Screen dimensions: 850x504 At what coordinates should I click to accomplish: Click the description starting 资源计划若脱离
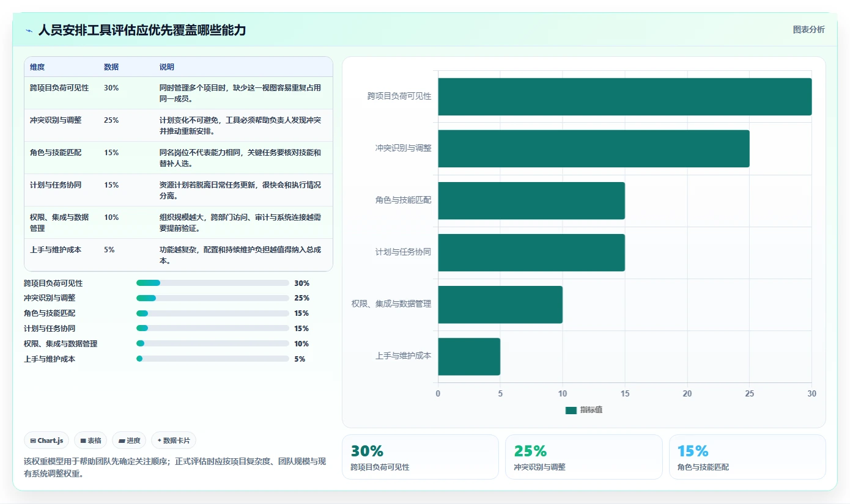click(240, 190)
